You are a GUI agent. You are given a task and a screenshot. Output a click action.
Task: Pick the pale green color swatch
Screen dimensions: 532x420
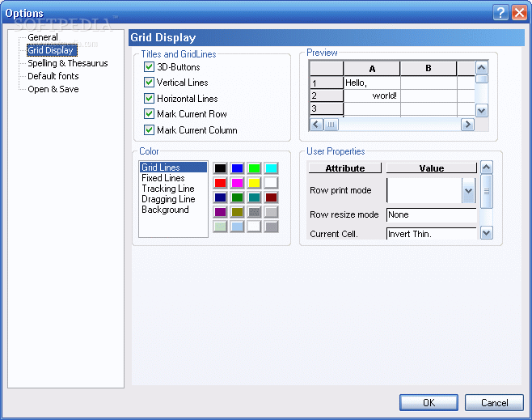tap(220, 227)
